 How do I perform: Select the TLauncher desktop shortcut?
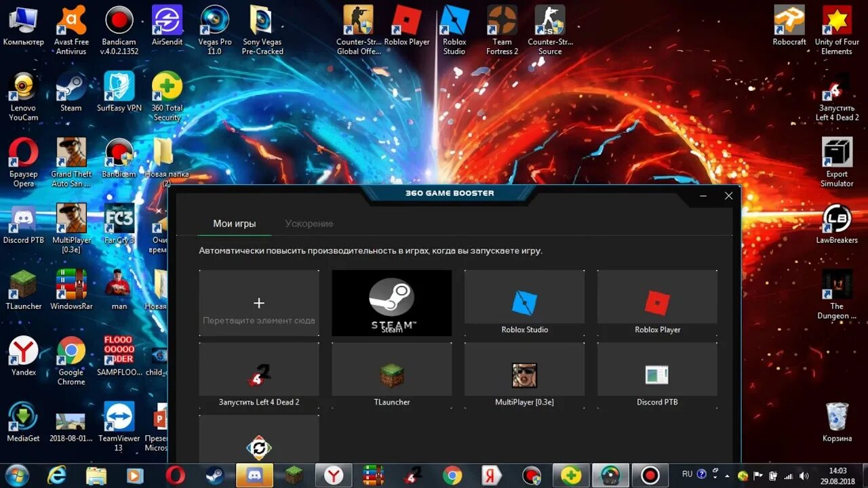click(x=24, y=290)
